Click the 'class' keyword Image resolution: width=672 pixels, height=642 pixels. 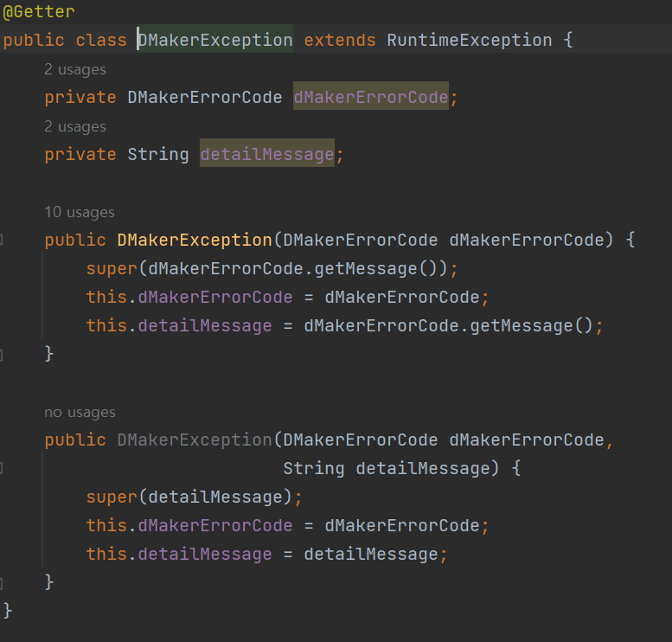click(101, 40)
